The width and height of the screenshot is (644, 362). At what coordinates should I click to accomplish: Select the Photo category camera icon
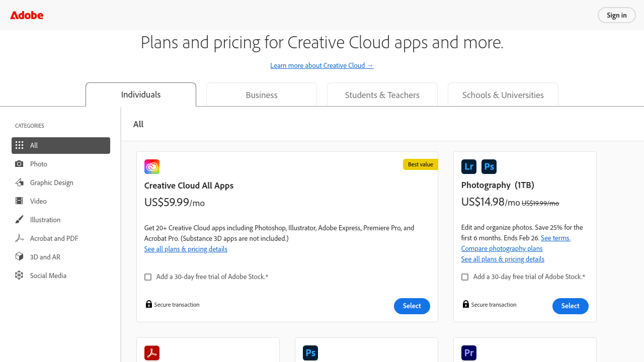(19, 164)
